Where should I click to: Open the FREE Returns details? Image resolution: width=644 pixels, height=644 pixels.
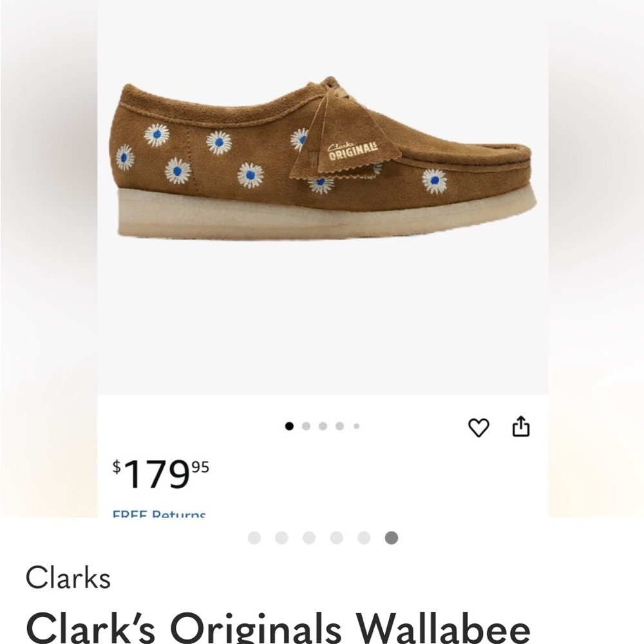click(x=159, y=514)
